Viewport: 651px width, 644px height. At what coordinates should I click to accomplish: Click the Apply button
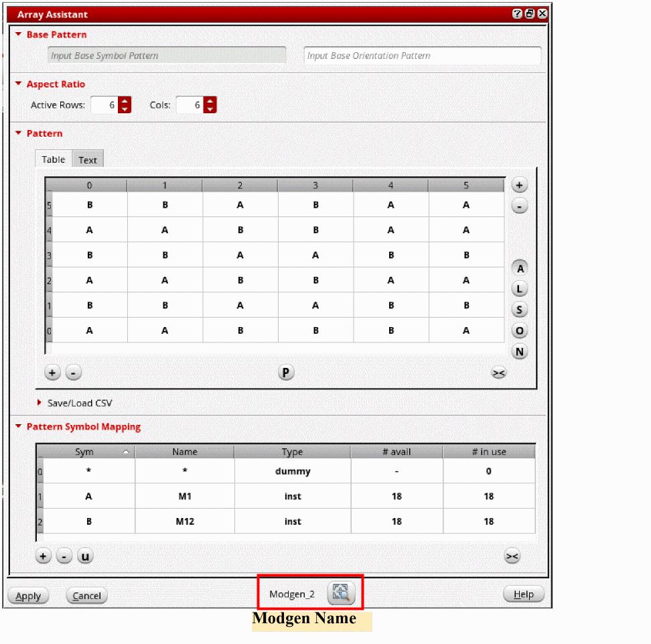click(28, 596)
